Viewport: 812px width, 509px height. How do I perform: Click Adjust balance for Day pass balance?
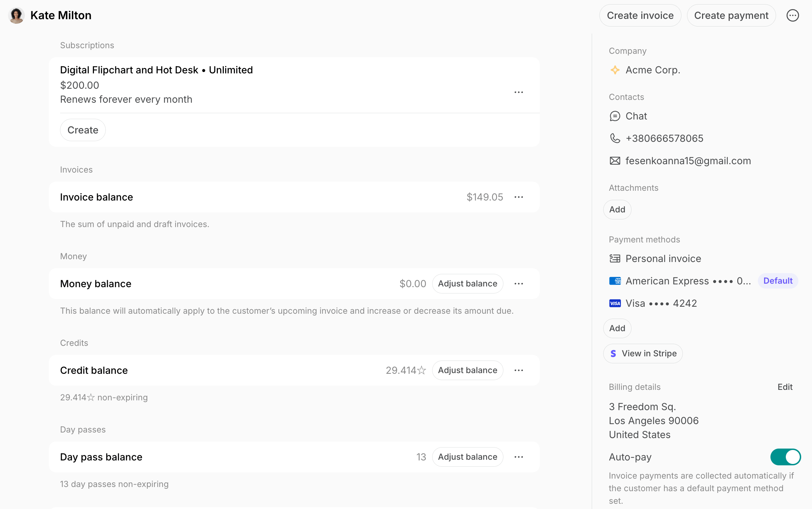click(467, 457)
